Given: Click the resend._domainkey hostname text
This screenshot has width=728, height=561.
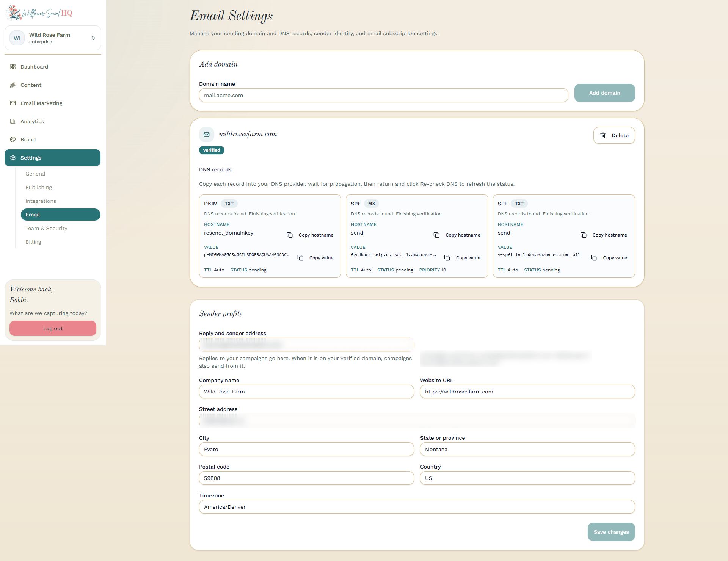Looking at the screenshot, I should click(x=229, y=233).
